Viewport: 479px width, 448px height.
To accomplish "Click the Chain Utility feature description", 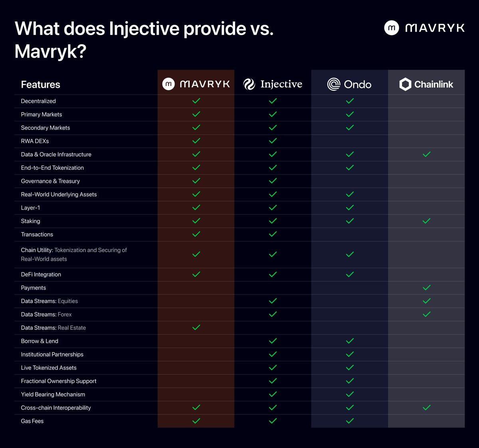I will pyautogui.click(x=74, y=254).
